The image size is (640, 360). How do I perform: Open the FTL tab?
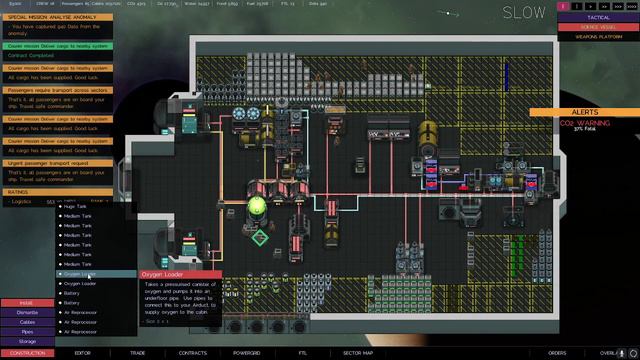pyautogui.click(x=302, y=353)
